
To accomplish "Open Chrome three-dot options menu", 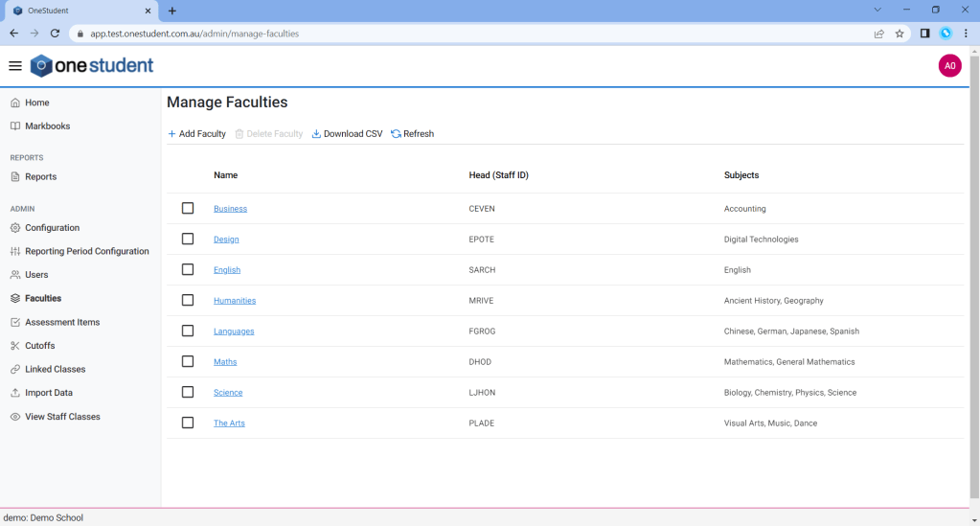I will 966,34.
